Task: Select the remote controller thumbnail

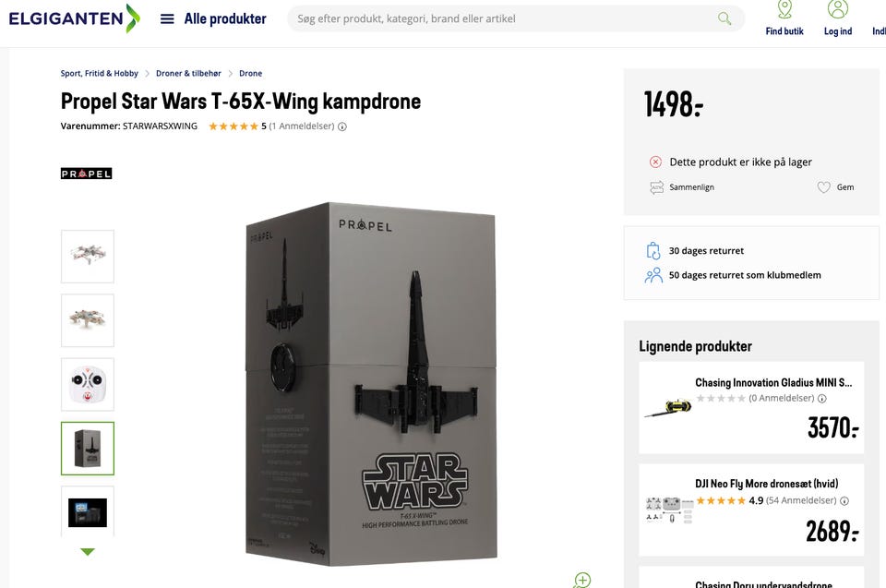Action: tap(88, 384)
